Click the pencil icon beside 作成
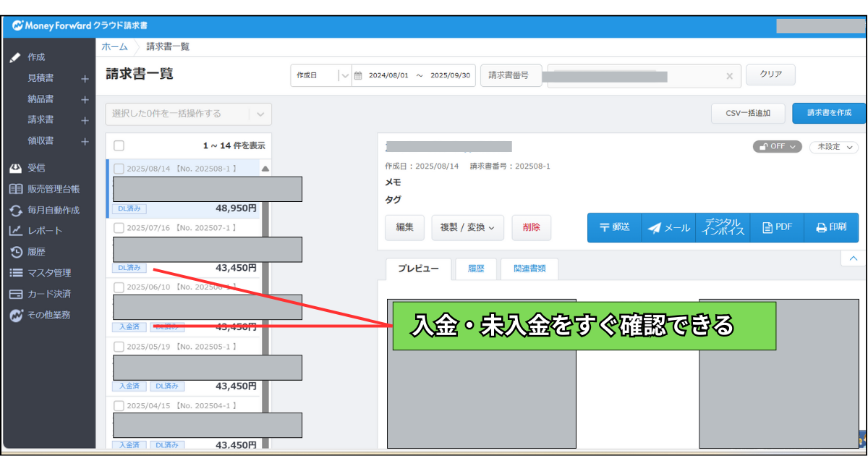 (15, 57)
